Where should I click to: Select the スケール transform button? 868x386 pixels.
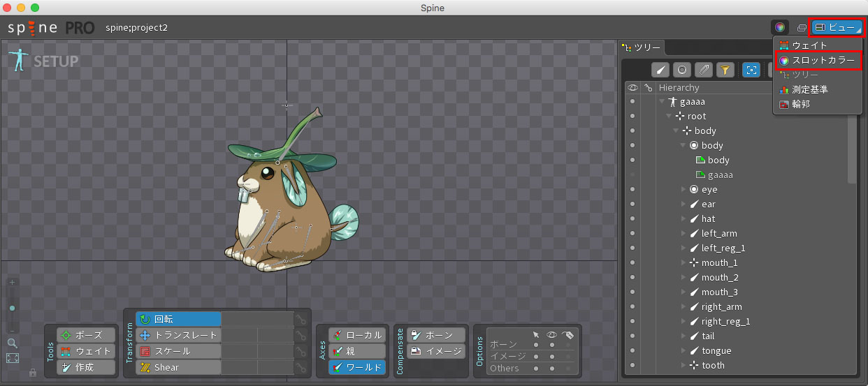(178, 351)
